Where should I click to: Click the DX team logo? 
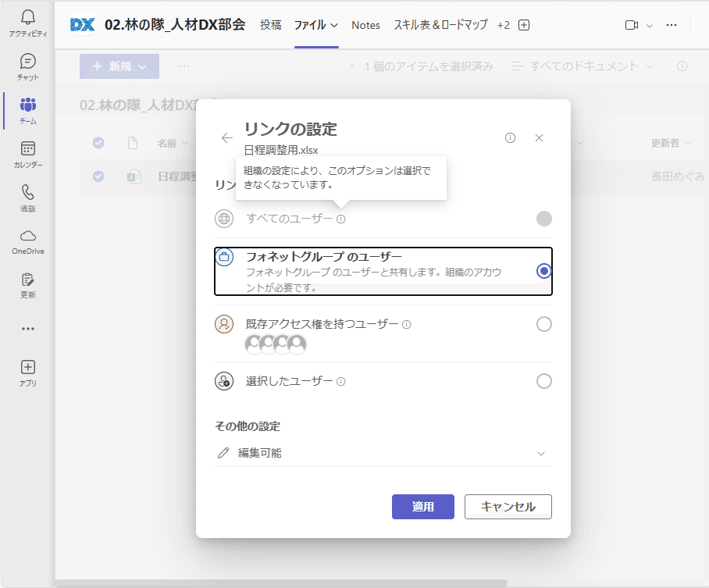coord(82,25)
